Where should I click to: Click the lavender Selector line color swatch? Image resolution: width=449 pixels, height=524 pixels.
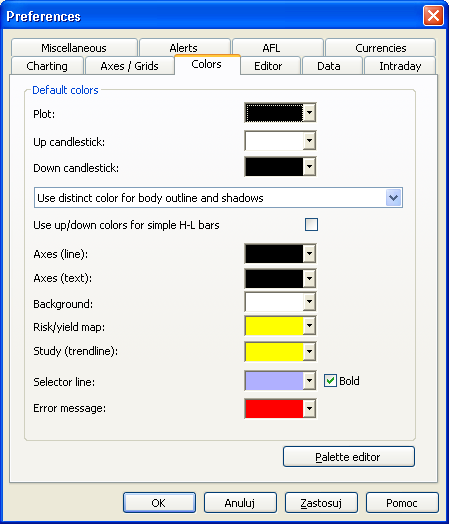(x=274, y=381)
